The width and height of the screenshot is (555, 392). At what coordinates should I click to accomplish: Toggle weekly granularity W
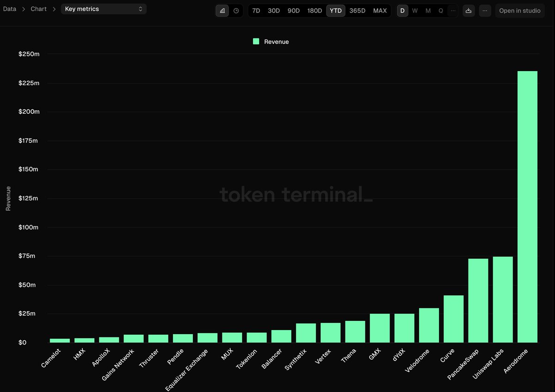415,11
